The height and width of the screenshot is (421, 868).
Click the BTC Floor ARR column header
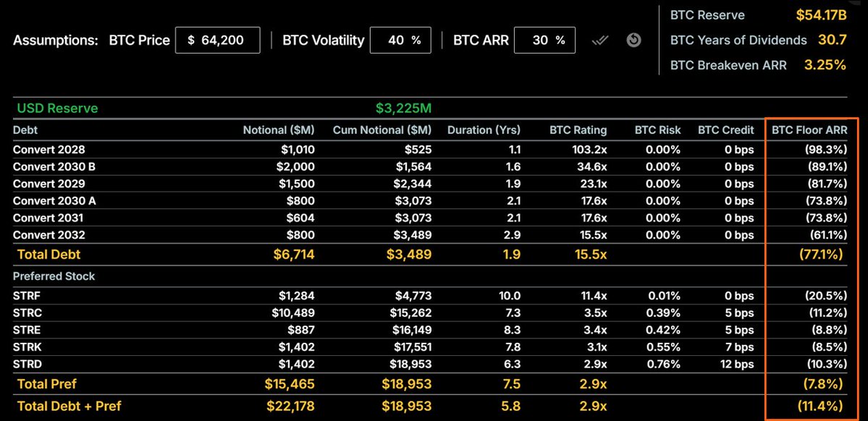coord(809,130)
